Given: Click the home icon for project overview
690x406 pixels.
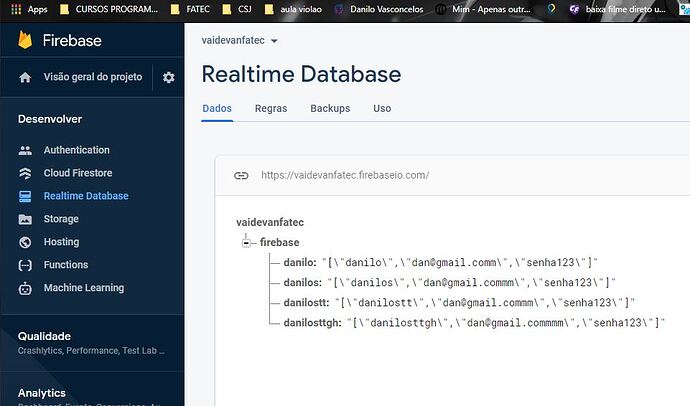Looking at the screenshot, I should pyautogui.click(x=26, y=78).
